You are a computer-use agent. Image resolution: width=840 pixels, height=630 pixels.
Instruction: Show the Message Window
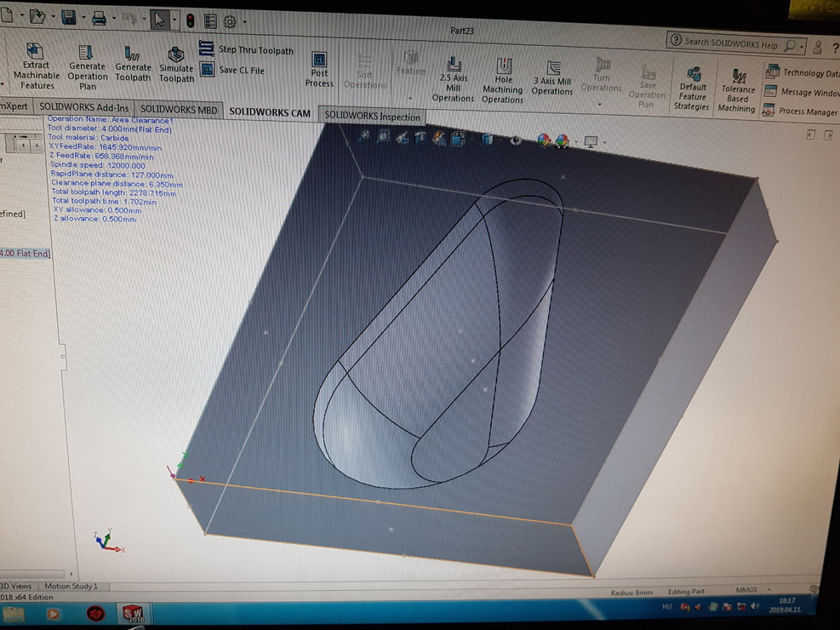tap(802, 92)
